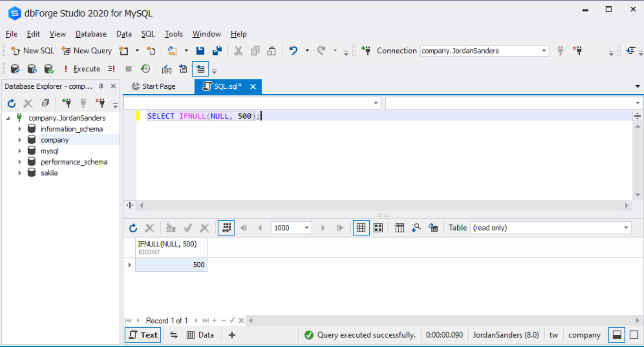The width and height of the screenshot is (644, 347).
Task: Open the SQL menu
Action: tap(148, 34)
